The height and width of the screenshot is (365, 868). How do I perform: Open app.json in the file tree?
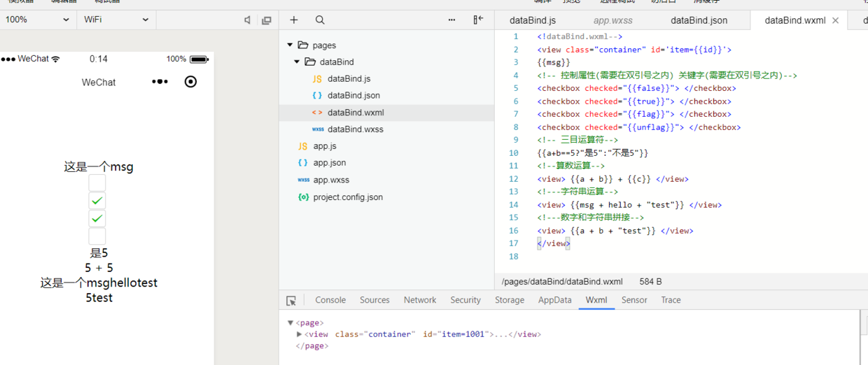tap(329, 163)
